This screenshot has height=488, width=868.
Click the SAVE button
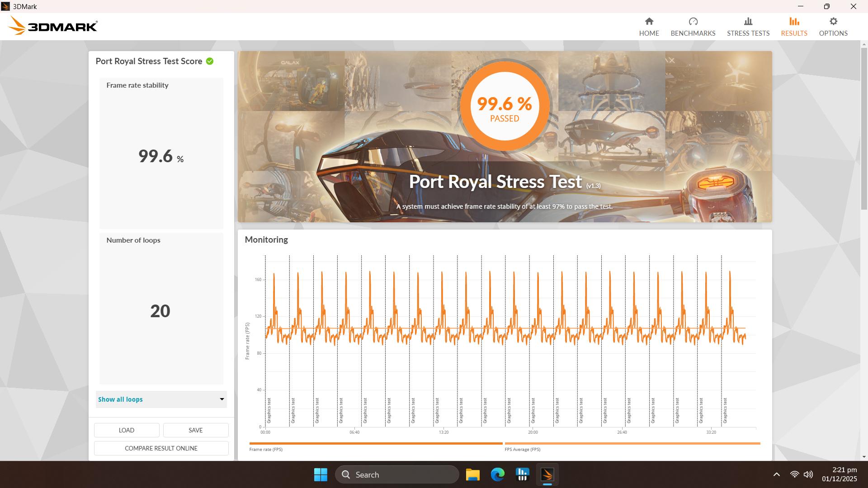(195, 430)
